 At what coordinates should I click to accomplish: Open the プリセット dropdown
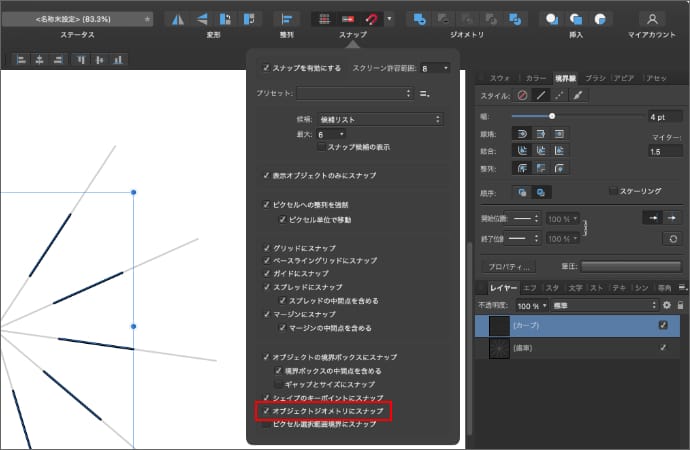point(354,93)
